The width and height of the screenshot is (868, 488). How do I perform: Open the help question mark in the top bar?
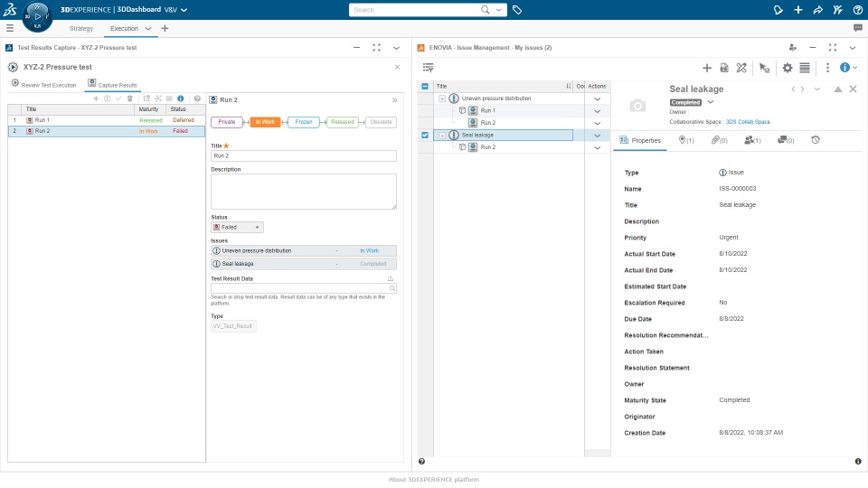857,10
